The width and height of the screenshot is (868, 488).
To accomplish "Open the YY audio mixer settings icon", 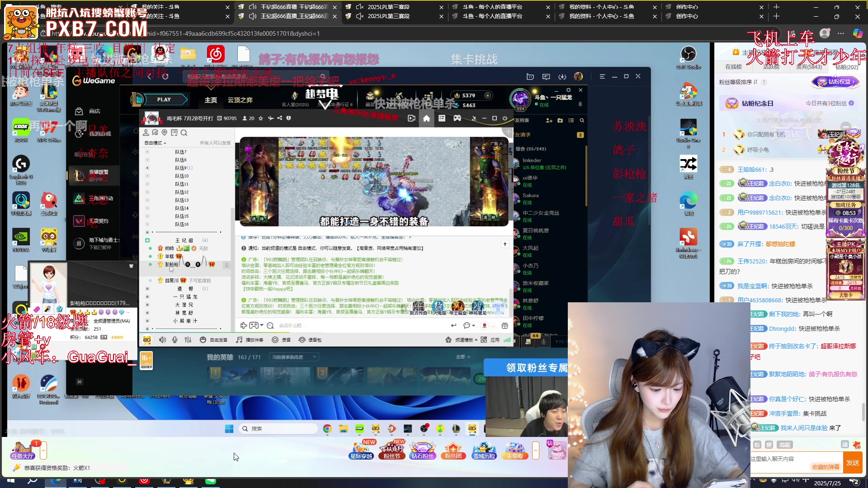I will pos(188,340).
